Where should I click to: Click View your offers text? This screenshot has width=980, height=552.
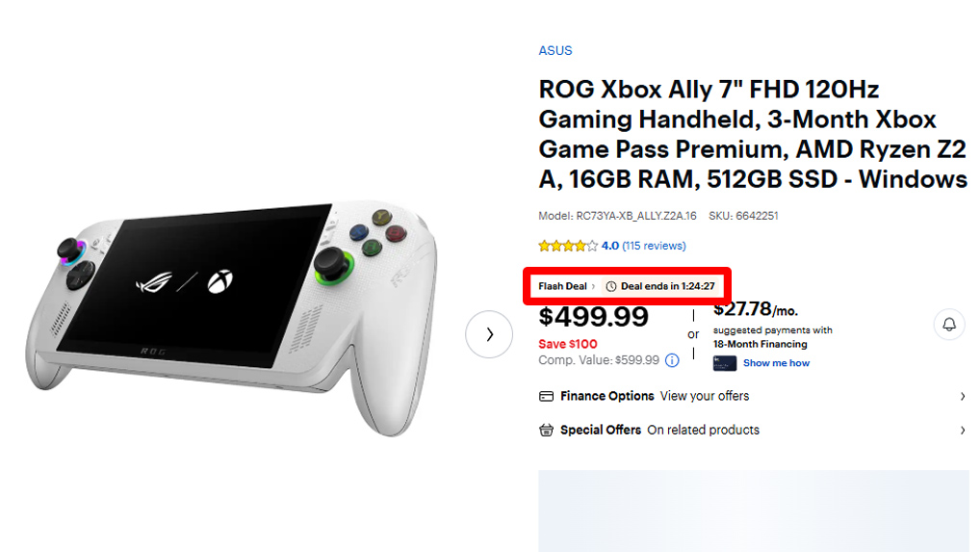tap(705, 396)
